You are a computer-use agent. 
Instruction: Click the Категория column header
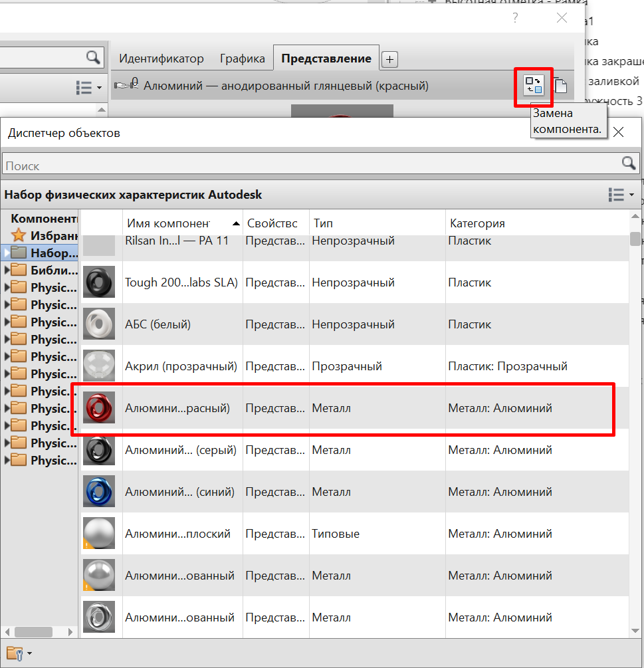pos(537,223)
